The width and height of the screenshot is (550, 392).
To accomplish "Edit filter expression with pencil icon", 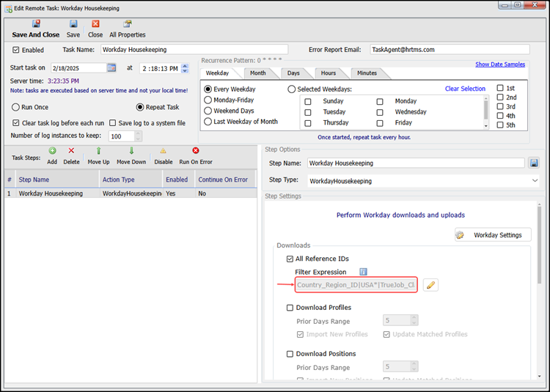I will (430, 285).
